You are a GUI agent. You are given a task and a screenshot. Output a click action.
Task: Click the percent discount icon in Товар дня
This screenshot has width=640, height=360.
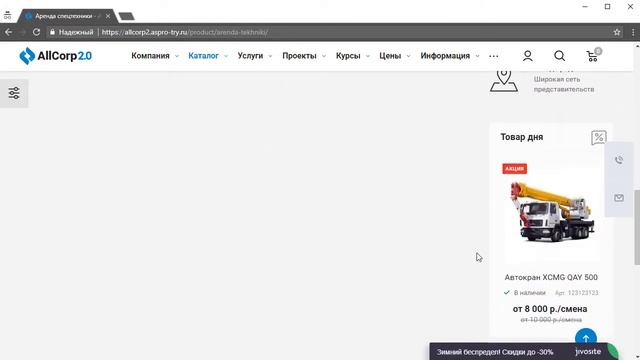click(x=598, y=138)
